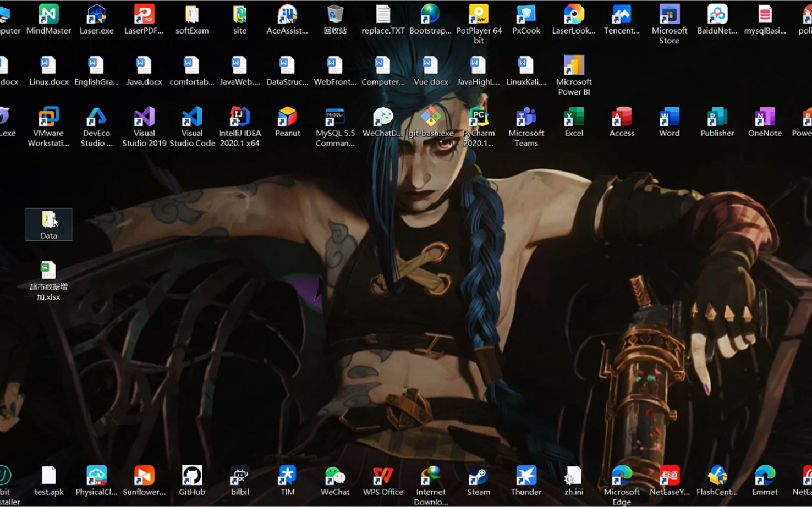Launch the Peanut shortcut
Image resolution: width=812 pixels, height=507 pixels.
(x=288, y=122)
